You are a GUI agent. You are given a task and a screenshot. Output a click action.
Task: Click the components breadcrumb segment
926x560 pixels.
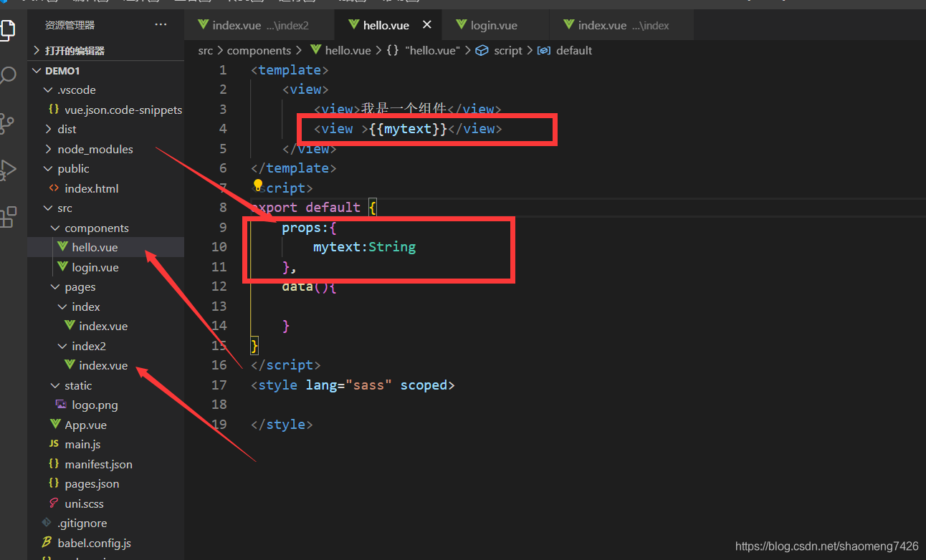259,51
